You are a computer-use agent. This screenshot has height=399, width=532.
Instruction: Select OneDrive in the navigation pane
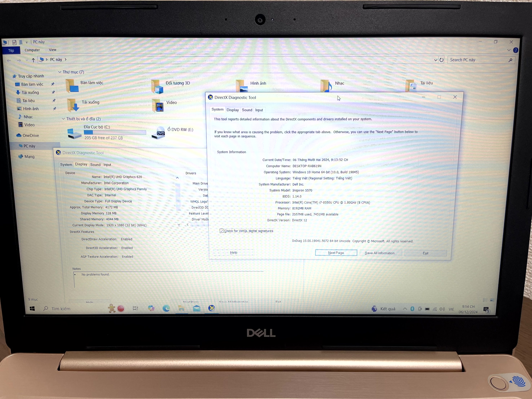28,135
